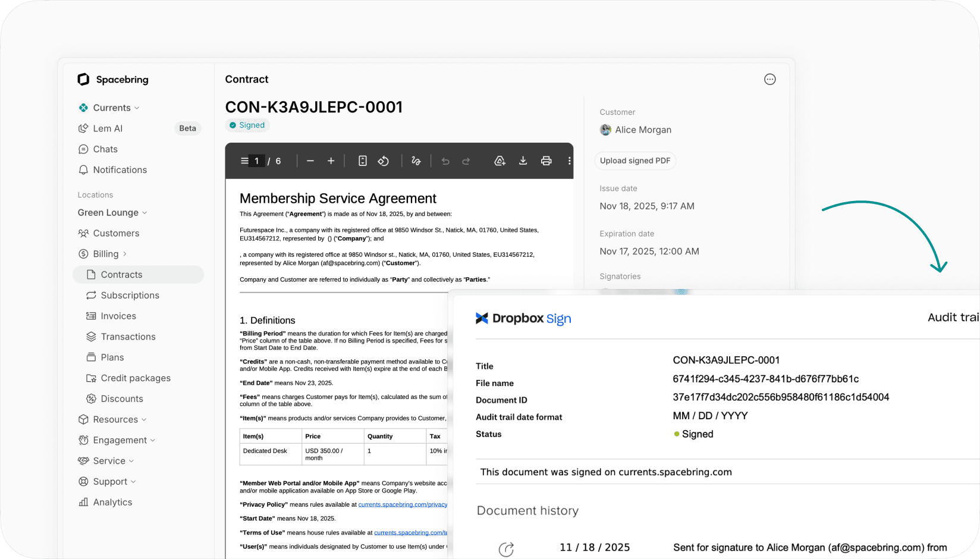Screen dimensions: 980x559
Task: Open contract options ellipsis menu
Action: 770,80
